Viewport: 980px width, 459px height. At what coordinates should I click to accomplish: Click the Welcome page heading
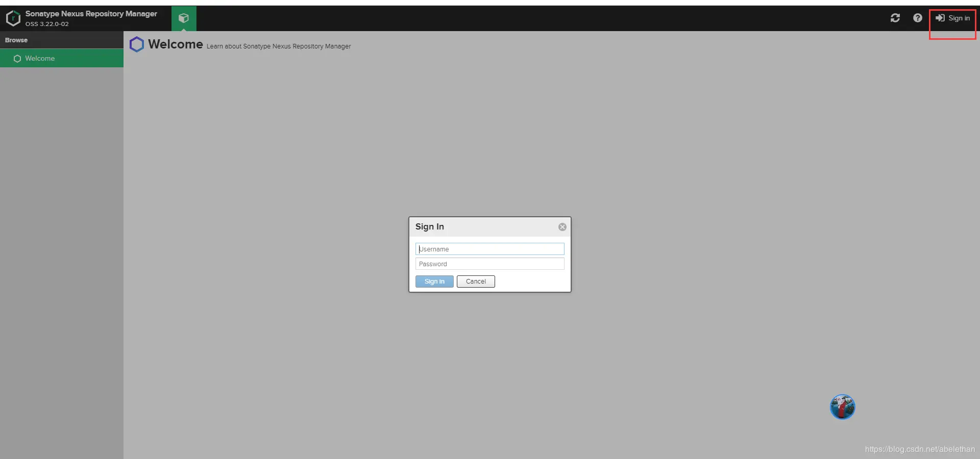pos(176,44)
